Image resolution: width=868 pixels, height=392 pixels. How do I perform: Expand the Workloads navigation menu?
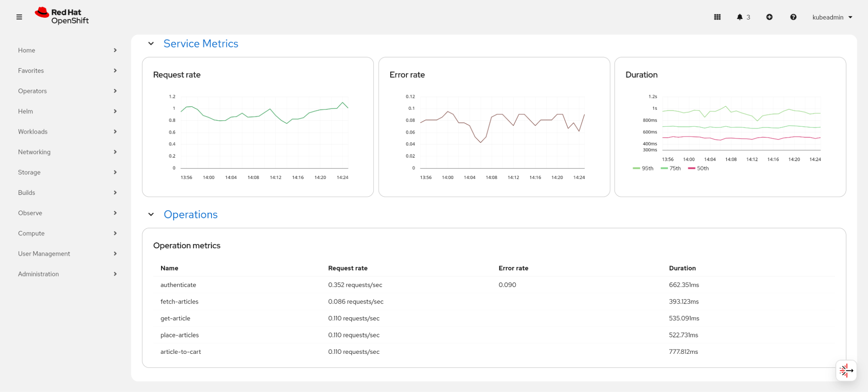pyautogui.click(x=67, y=132)
